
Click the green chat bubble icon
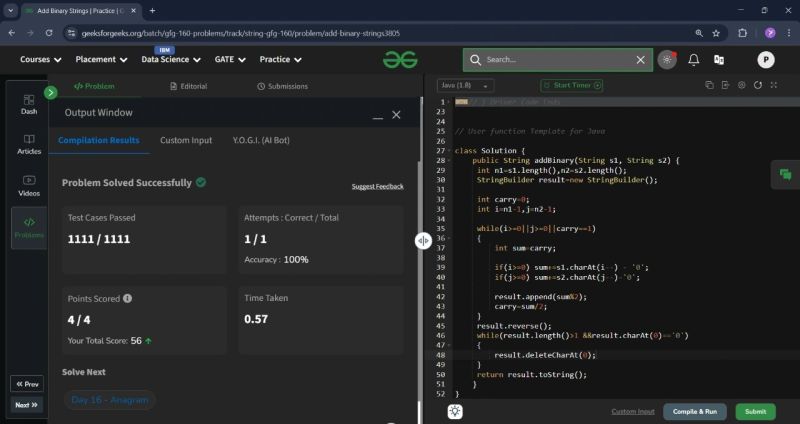(785, 175)
